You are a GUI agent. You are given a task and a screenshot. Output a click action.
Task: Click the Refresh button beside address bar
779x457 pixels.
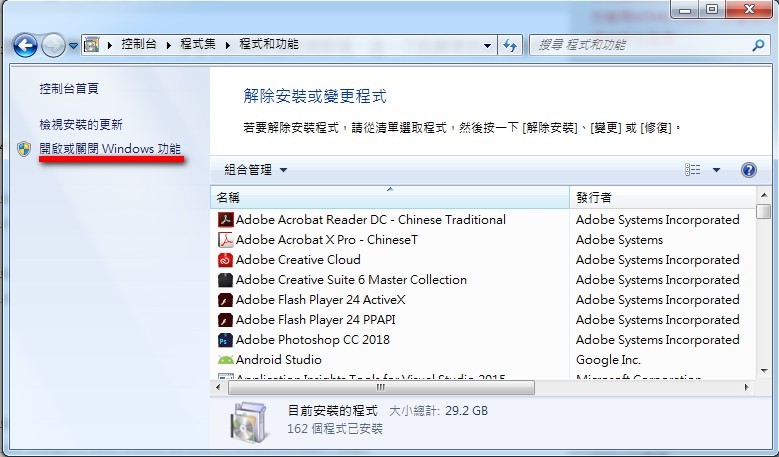pos(510,46)
